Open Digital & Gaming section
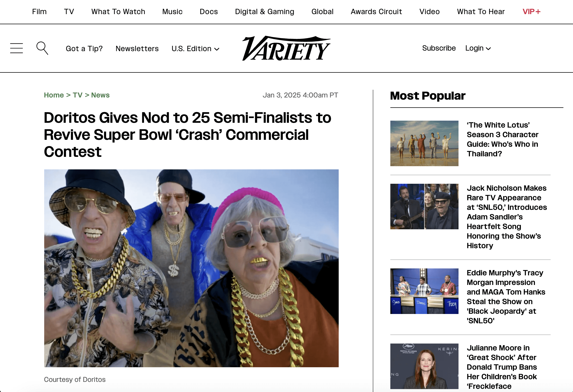Viewport: 573px width, 392px height. click(x=264, y=12)
